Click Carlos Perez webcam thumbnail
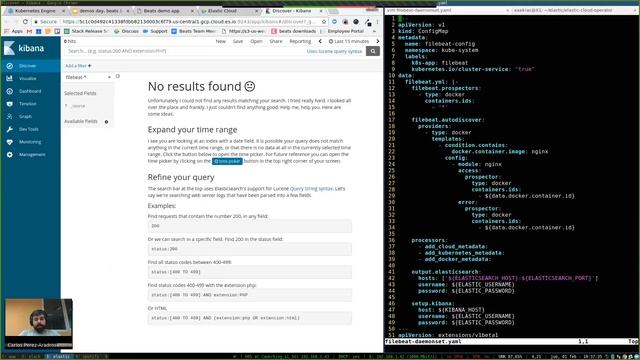This screenshot has width=640, height=360. pos(39,324)
